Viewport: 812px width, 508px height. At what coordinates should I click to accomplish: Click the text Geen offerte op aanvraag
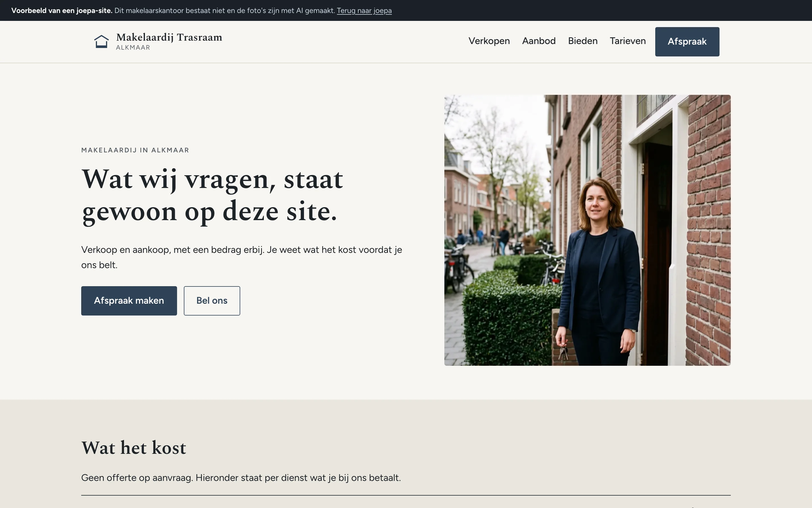tap(241, 478)
